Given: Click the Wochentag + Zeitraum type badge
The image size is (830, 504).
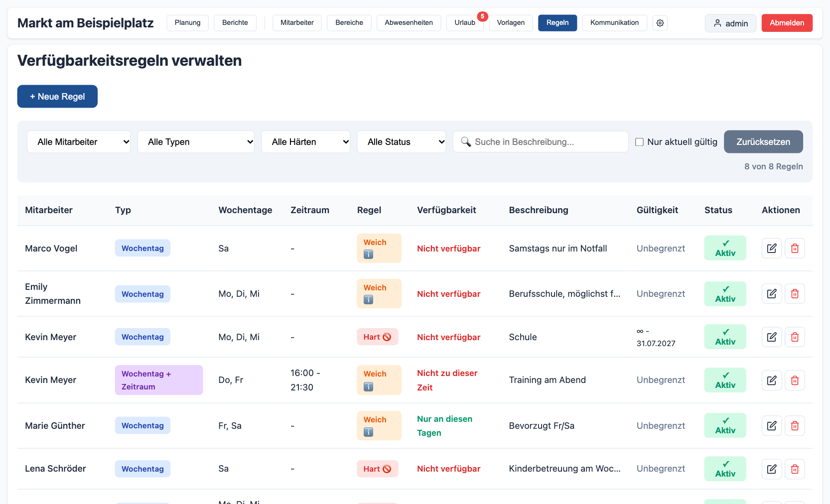Looking at the screenshot, I should (x=159, y=380).
